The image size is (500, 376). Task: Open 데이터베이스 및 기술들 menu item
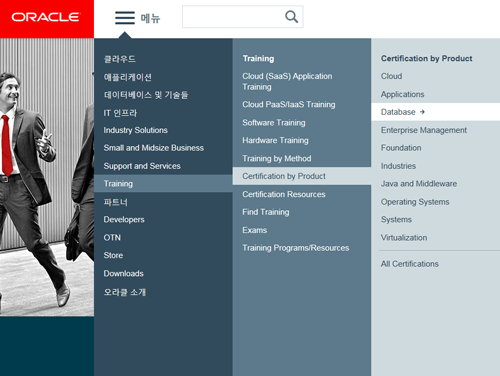click(x=146, y=95)
